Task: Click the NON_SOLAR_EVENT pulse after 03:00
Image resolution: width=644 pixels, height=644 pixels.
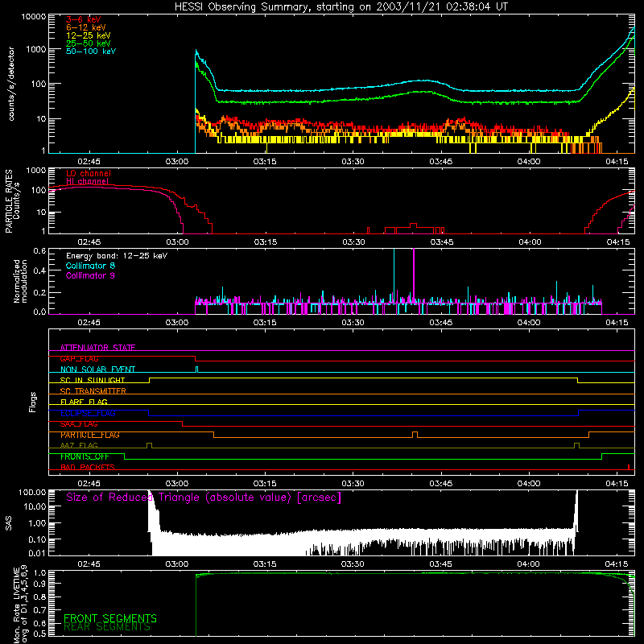Action: (196, 369)
